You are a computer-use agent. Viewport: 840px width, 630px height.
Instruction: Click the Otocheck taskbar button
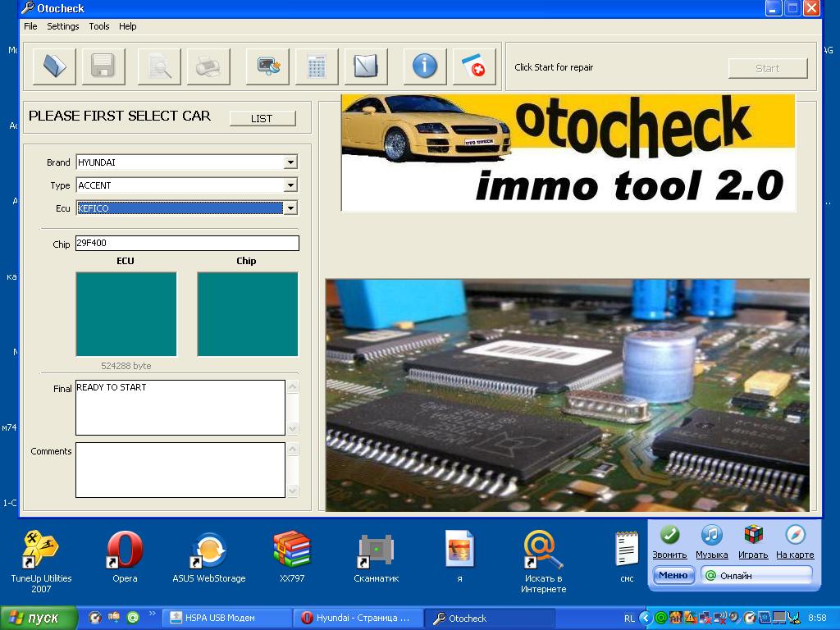[x=489, y=619]
